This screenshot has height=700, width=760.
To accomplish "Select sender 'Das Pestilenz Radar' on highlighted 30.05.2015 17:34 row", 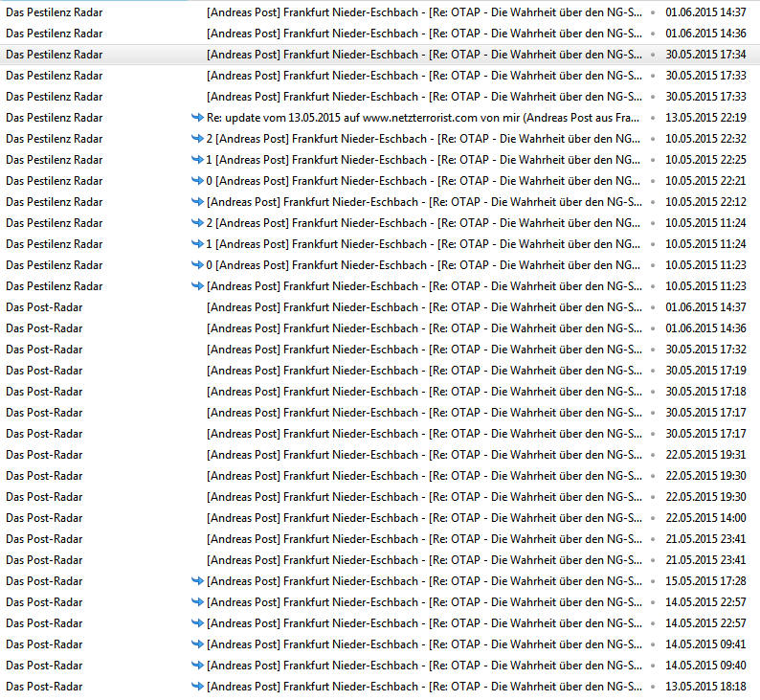I will click(x=55, y=55).
